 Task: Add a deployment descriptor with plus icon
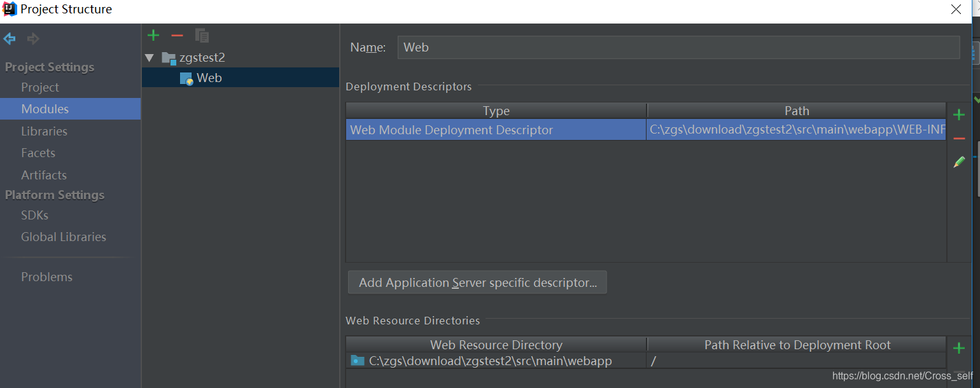coord(959,114)
